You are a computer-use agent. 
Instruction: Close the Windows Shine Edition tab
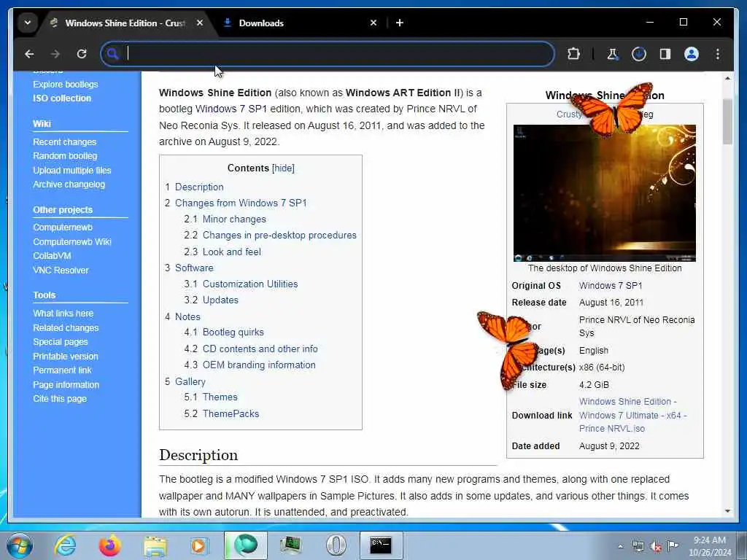(x=200, y=23)
